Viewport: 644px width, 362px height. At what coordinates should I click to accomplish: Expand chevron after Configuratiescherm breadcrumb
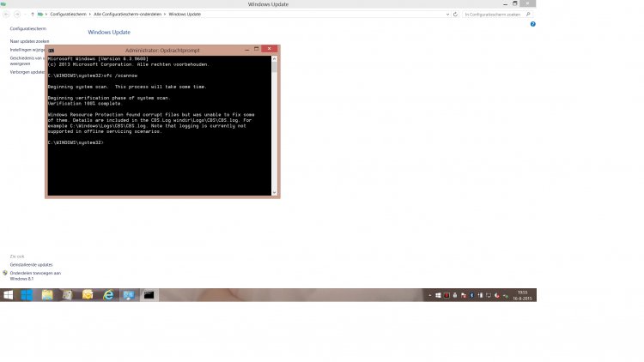coord(90,15)
